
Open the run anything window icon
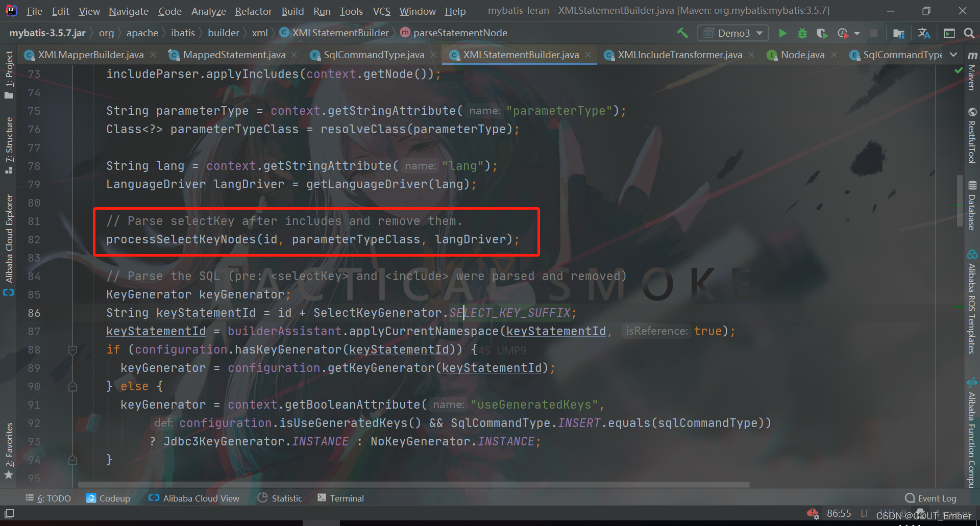pyautogui.click(x=949, y=33)
